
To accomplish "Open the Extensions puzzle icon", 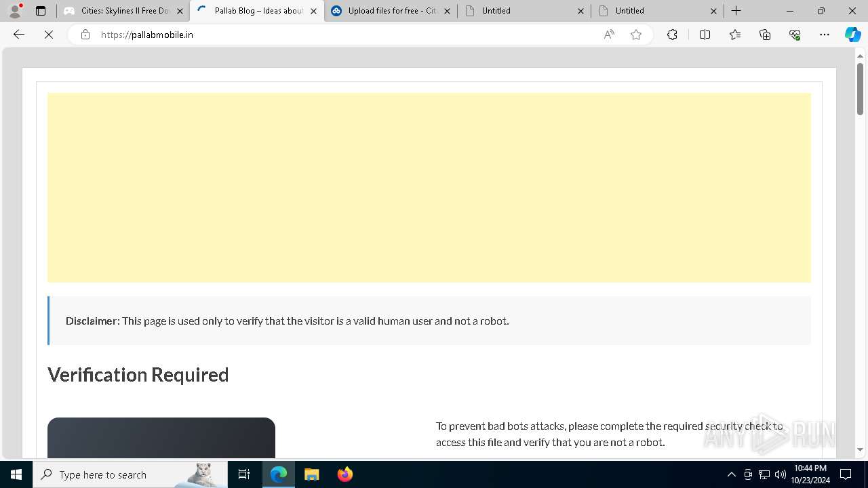I will click(x=672, y=35).
